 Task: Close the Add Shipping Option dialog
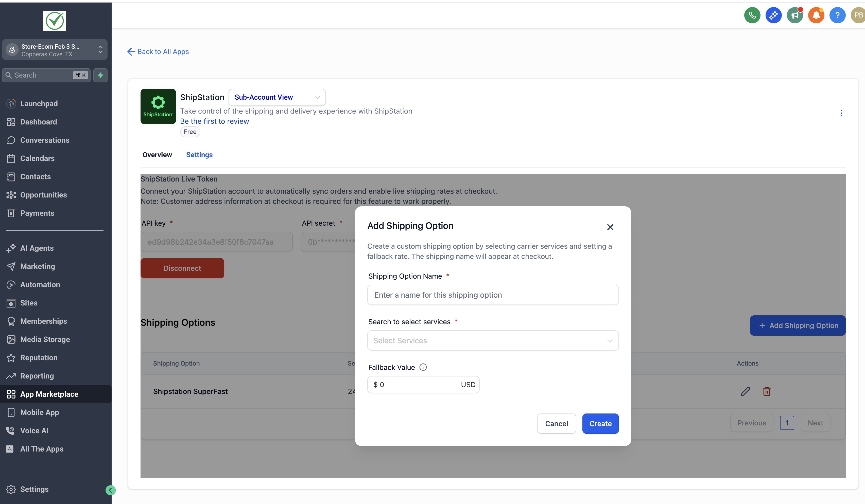pyautogui.click(x=610, y=227)
